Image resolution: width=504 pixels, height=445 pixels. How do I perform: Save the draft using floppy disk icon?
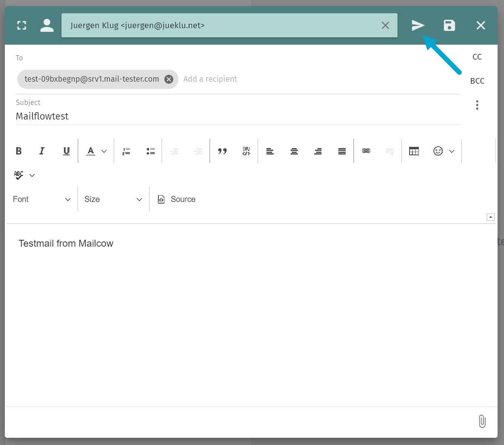pos(449,25)
